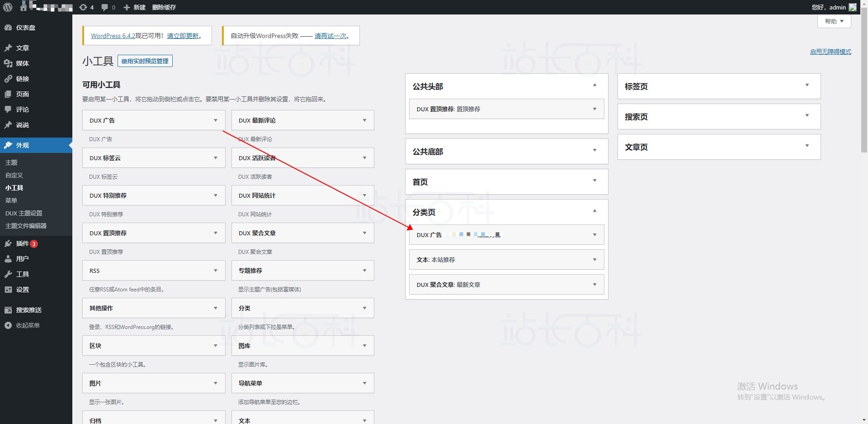Open 自定义 submenu item
The image size is (868, 424).
click(x=14, y=175)
